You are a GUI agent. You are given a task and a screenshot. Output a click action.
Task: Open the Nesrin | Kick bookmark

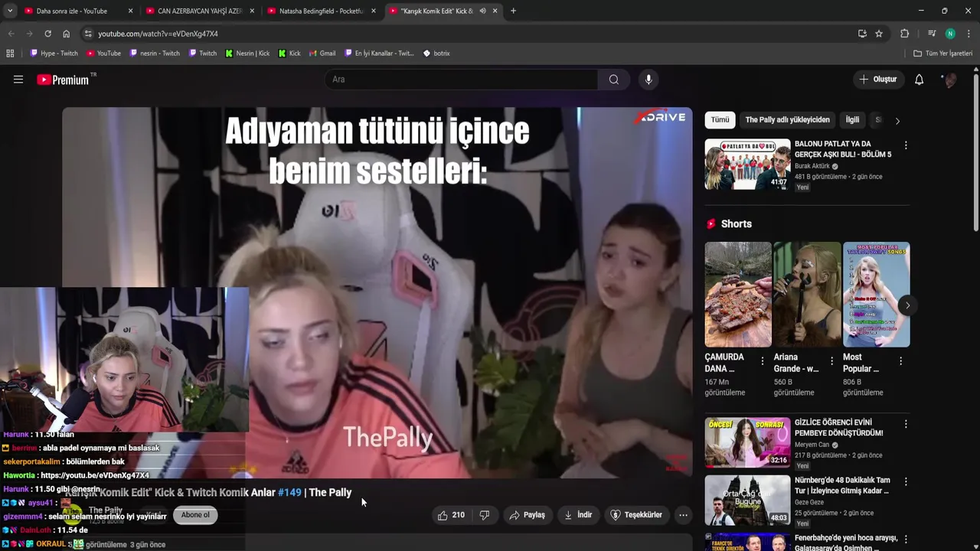coord(247,54)
